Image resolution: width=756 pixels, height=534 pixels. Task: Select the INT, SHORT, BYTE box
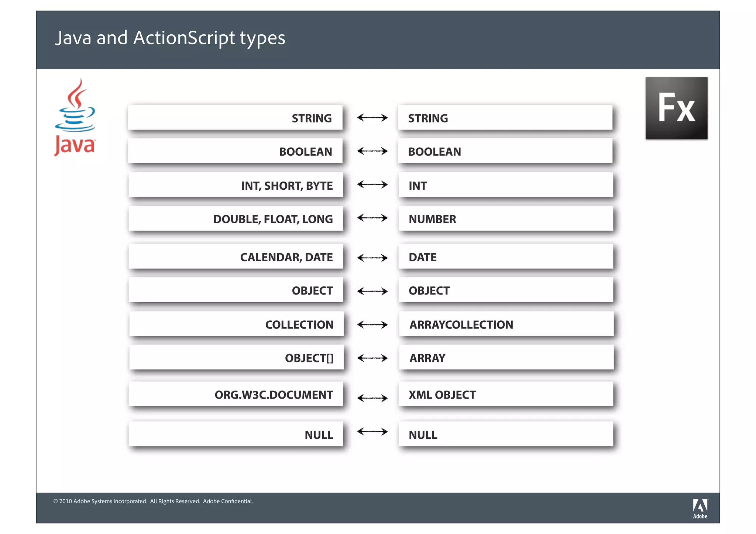(236, 185)
